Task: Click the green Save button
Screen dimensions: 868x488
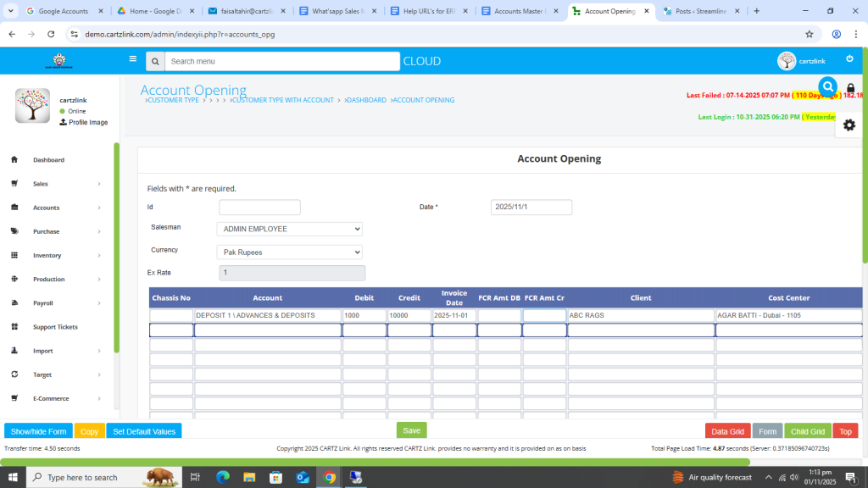Action: pos(411,430)
